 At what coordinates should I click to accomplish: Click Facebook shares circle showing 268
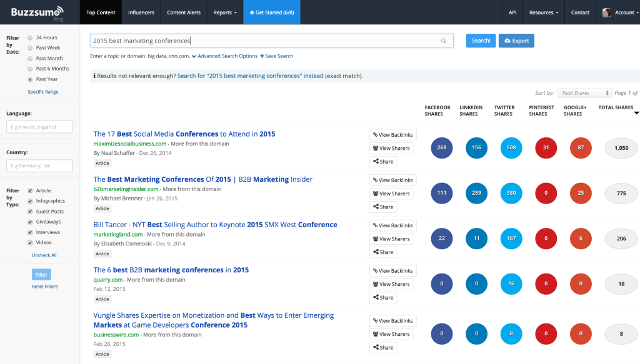442,147
